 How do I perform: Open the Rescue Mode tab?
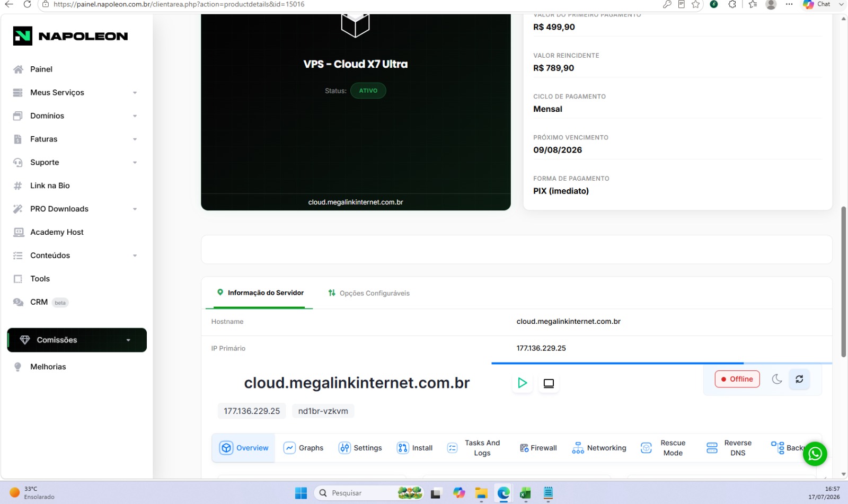[x=663, y=448]
